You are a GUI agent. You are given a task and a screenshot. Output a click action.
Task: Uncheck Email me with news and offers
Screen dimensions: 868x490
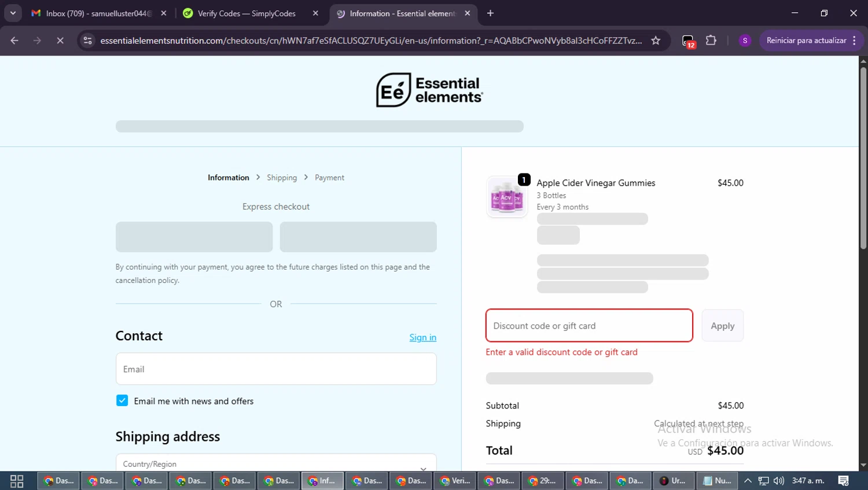click(122, 401)
